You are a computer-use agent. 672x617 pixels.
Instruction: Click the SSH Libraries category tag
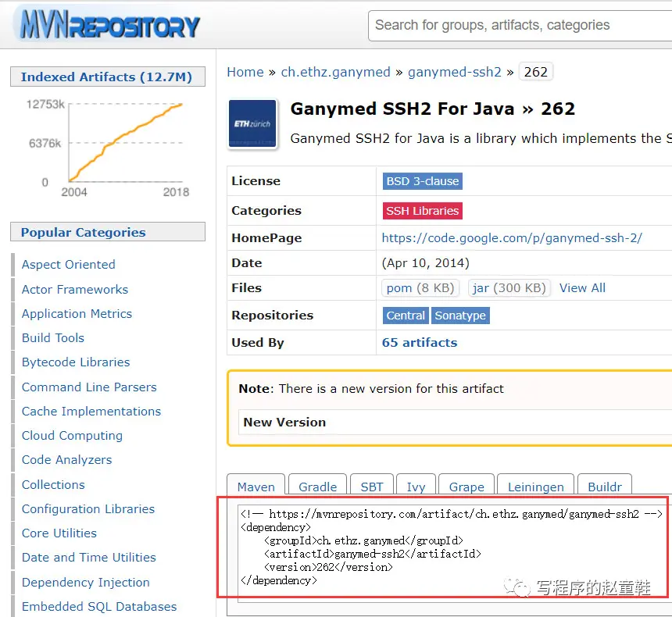coord(423,211)
